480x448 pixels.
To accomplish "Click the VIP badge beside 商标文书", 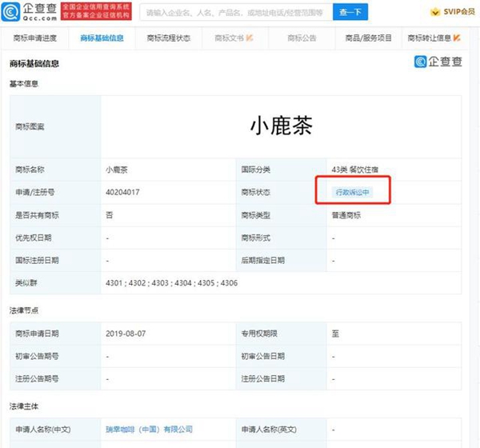I will click(x=250, y=38).
